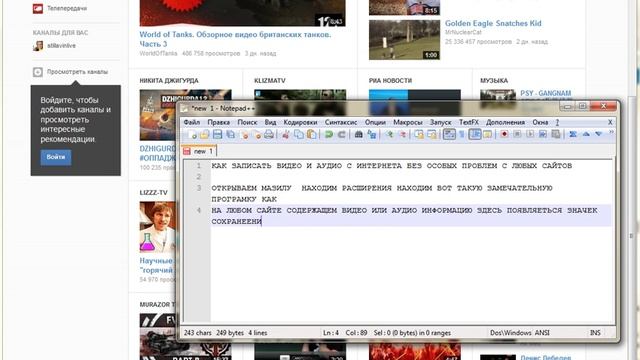Save the document using the floppy icon

(217, 134)
